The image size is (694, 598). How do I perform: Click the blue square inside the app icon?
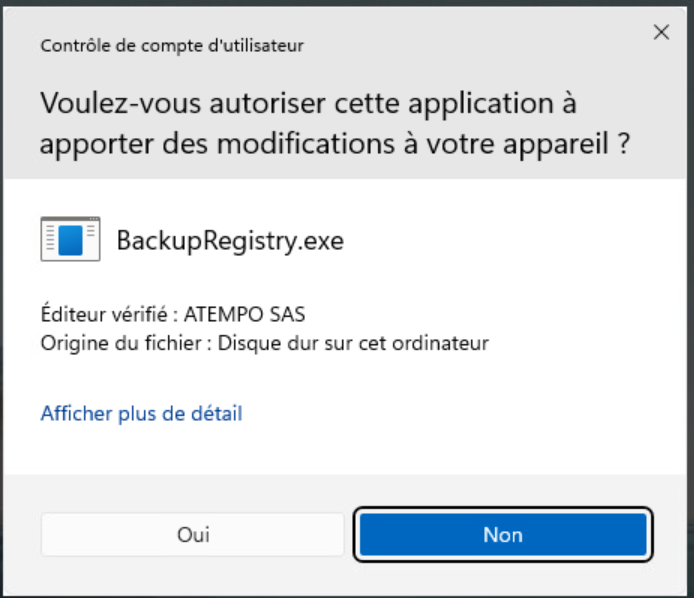[70, 240]
